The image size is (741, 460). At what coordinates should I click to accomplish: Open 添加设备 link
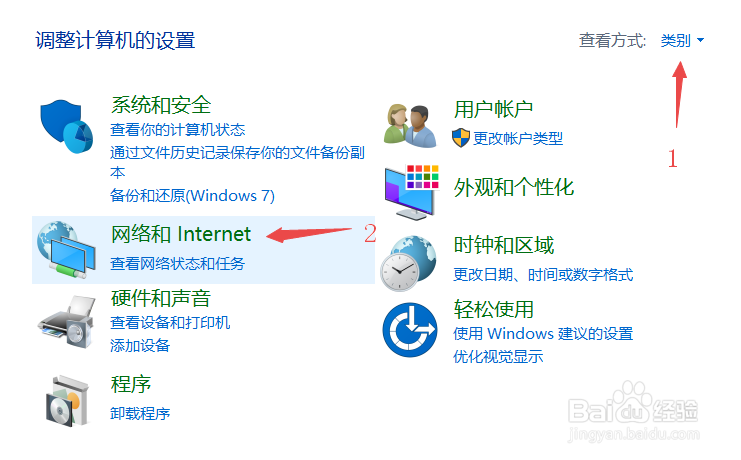[x=140, y=346]
